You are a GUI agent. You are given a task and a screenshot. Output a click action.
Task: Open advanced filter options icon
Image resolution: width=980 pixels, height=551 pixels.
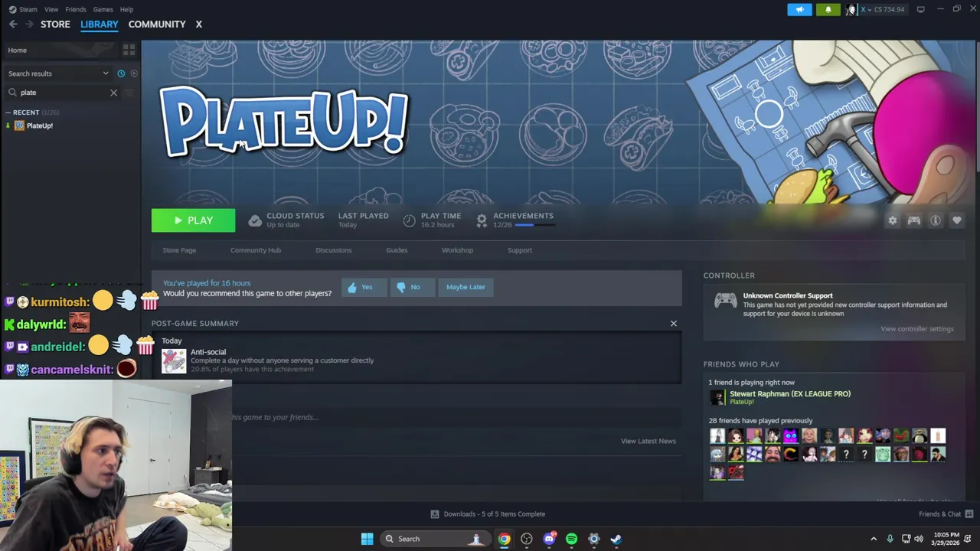[x=129, y=93]
